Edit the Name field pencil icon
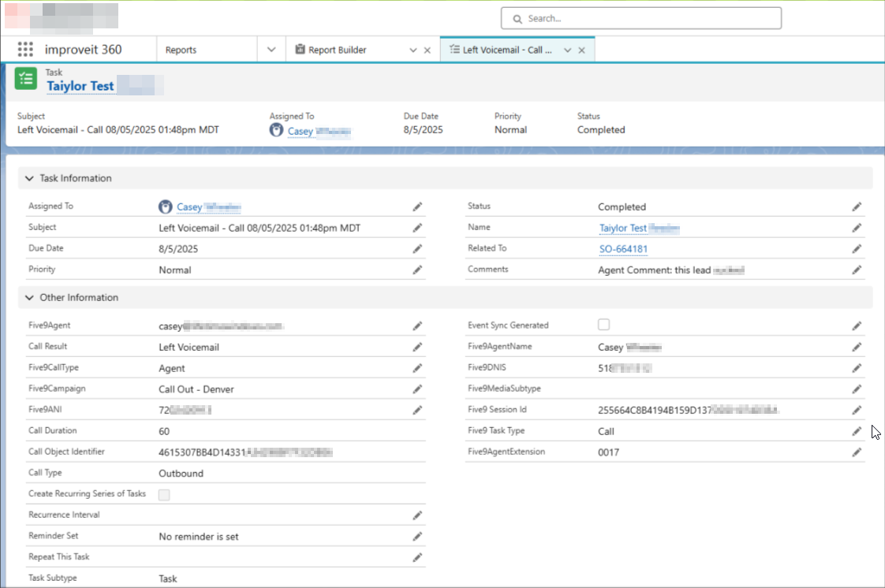The image size is (885, 588). pyautogui.click(x=857, y=228)
